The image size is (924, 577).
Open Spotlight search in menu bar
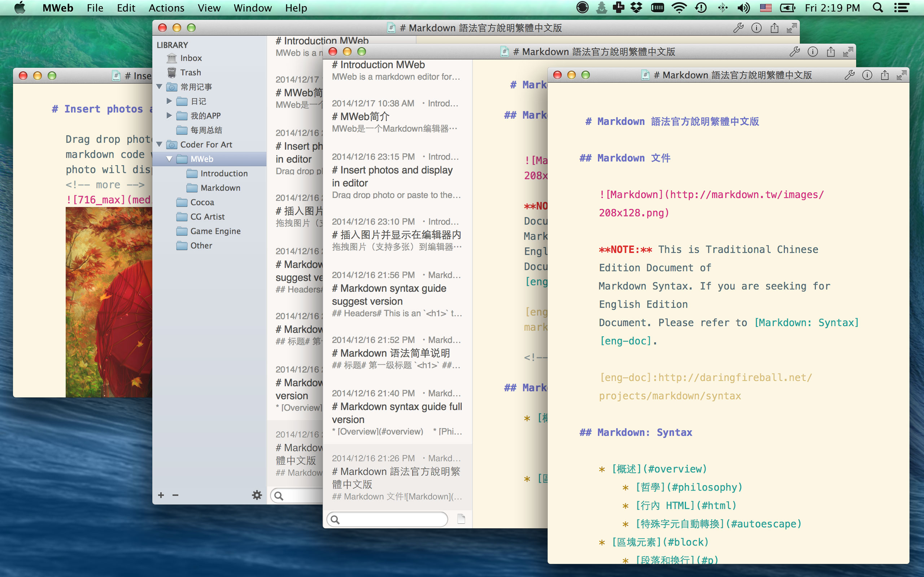point(878,8)
